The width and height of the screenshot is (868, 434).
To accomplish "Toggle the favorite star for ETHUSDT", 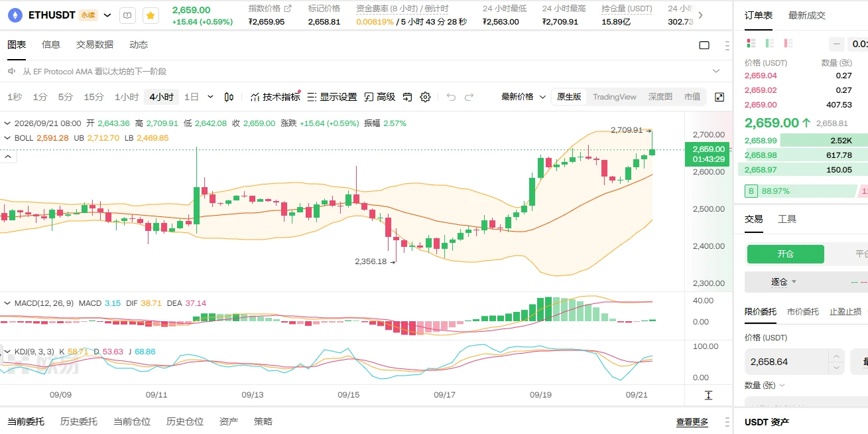I will tap(151, 15).
